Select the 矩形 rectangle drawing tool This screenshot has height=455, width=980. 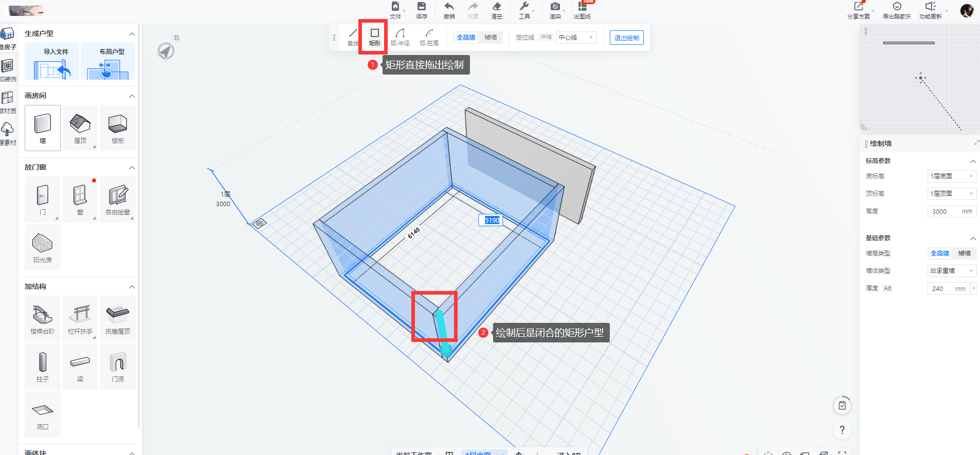point(374,37)
